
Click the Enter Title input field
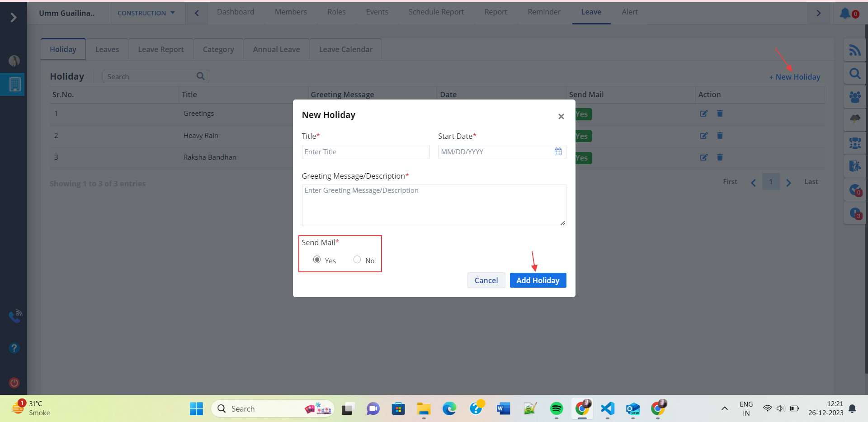tap(365, 152)
